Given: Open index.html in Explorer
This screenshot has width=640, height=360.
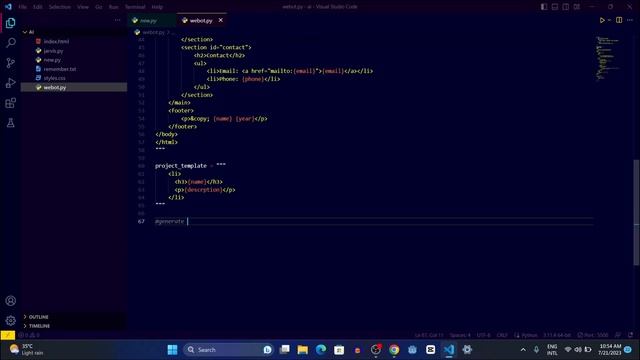Looking at the screenshot, I should pos(73,41).
